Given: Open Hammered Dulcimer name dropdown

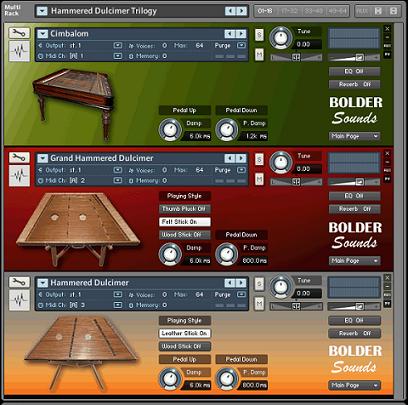Looking at the screenshot, I should (x=42, y=283).
